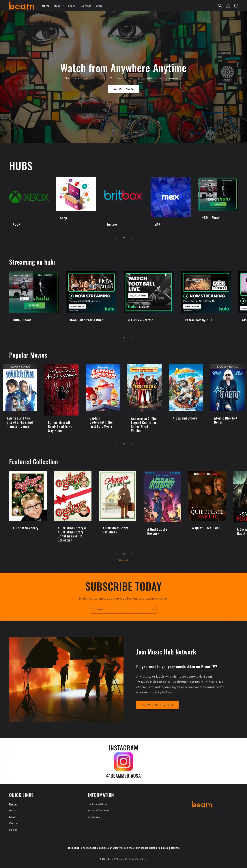Open the XBOX hub thumbnail
This screenshot has height=868, width=247.
[x=29, y=197]
